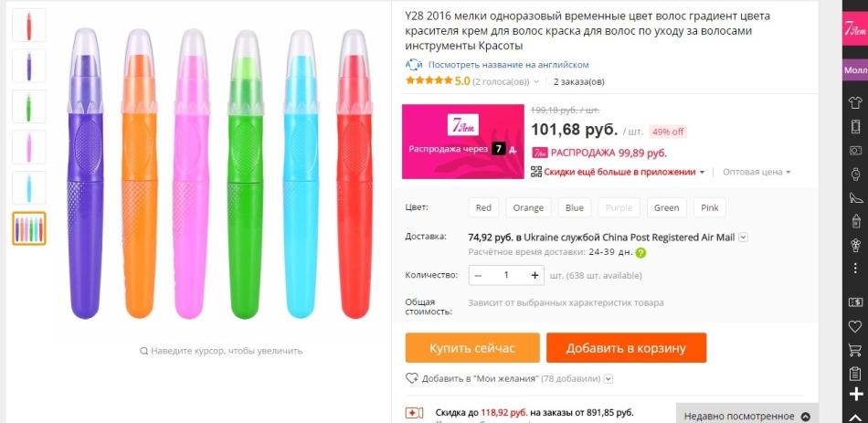This screenshot has height=423, width=868.
Task: Select the Green color option
Action: (666, 207)
